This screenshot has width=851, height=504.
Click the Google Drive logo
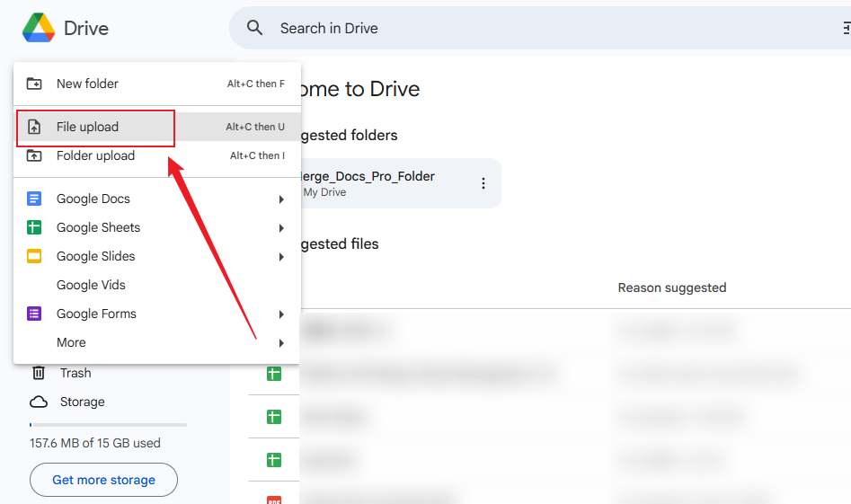coord(39,28)
